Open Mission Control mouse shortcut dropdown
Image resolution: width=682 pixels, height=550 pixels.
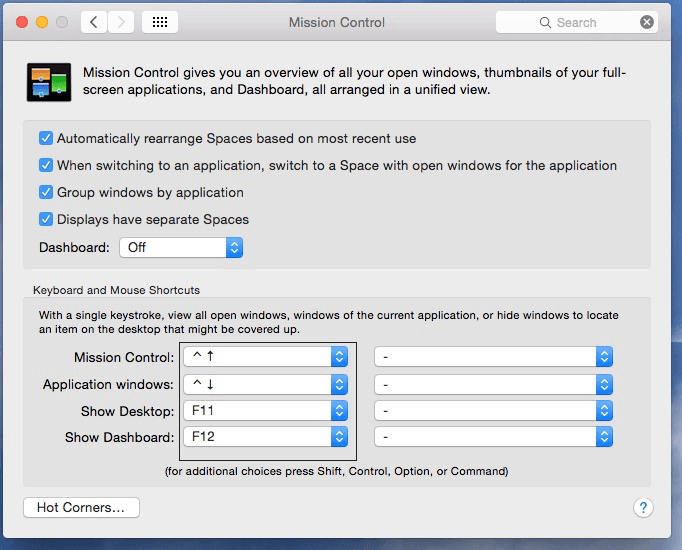click(x=493, y=357)
